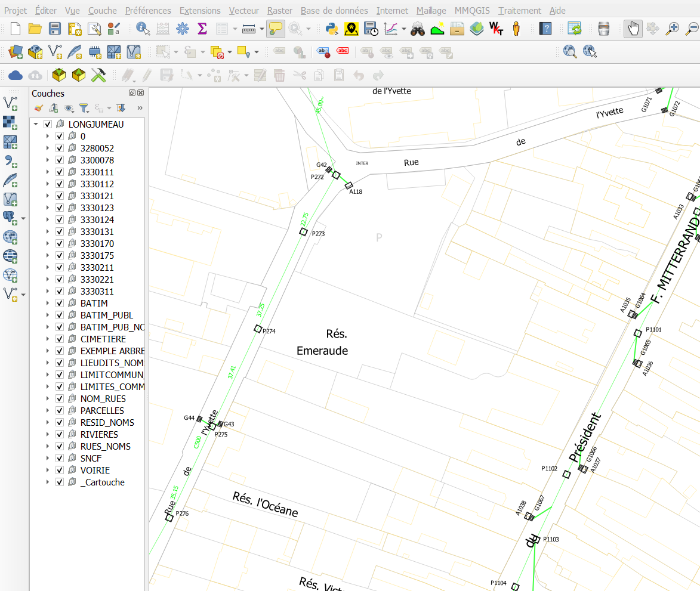The image size is (700, 591).
Task: Click the Zoom In magnifier icon
Action: (x=672, y=29)
